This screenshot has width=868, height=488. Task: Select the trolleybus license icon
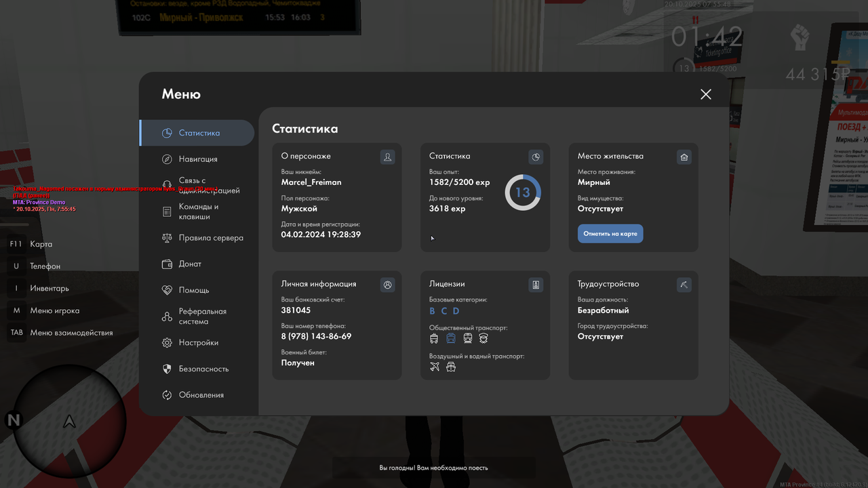[x=434, y=338]
